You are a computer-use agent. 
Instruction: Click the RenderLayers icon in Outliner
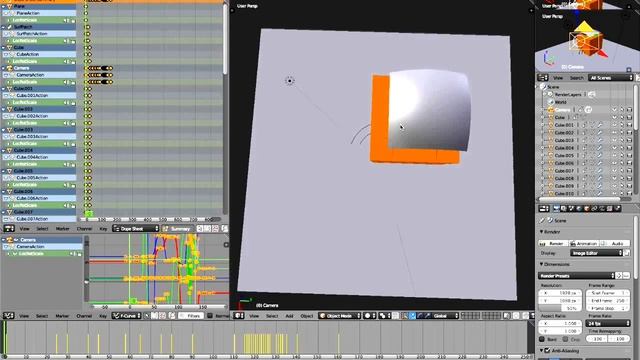551,94
